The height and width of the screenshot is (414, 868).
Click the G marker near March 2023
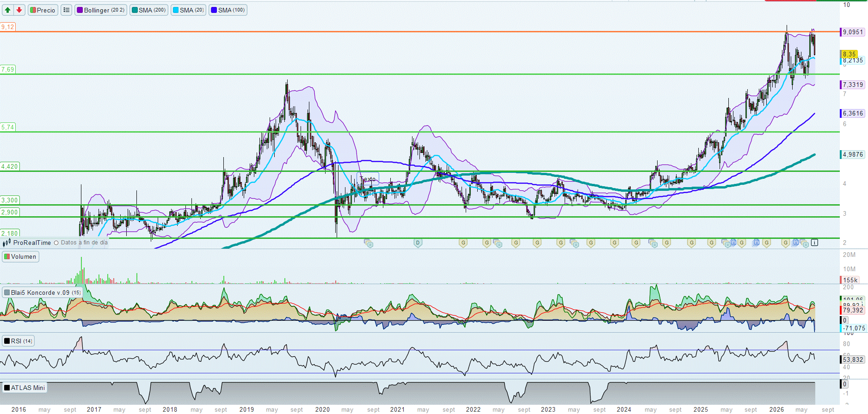(x=560, y=243)
